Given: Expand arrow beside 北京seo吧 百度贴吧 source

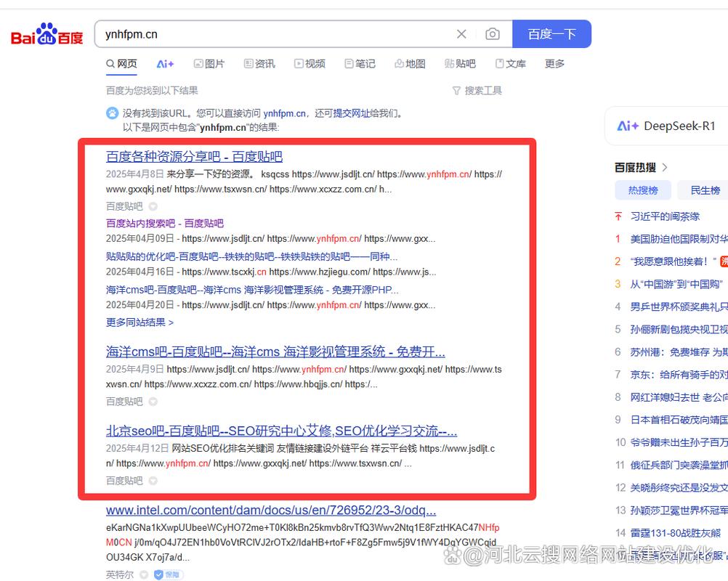Looking at the screenshot, I should coord(153,481).
